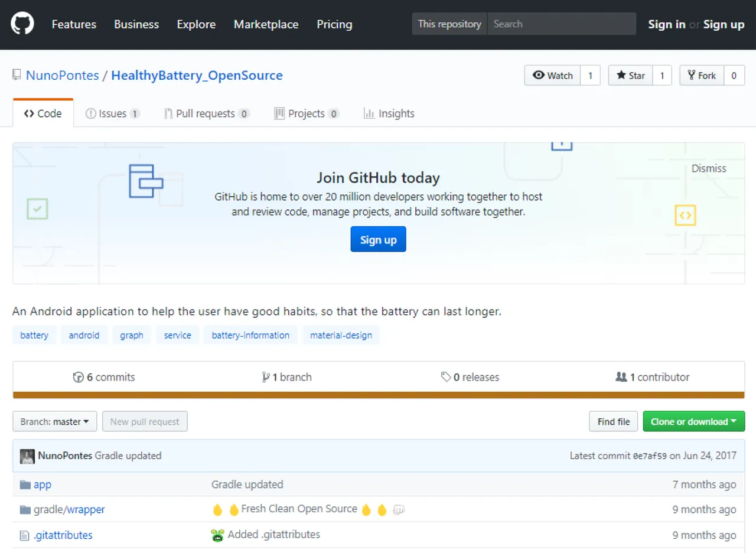Image resolution: width=756 pixels, height=553 pixels.
Task: Open the Business page
Action: coord(136,24)
